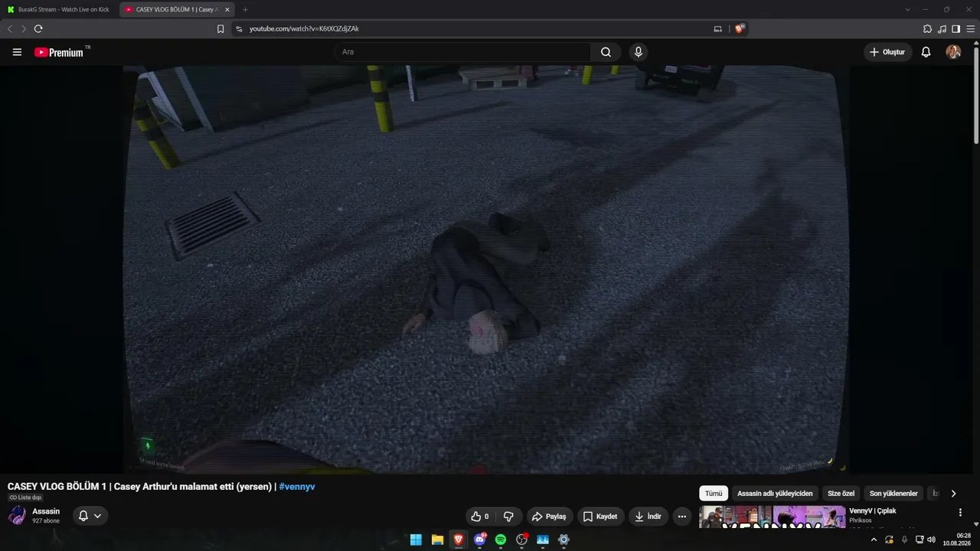The image size is (980, 551).
Task: Open the tab search dropdown arrow
Action: coord(907,9)
